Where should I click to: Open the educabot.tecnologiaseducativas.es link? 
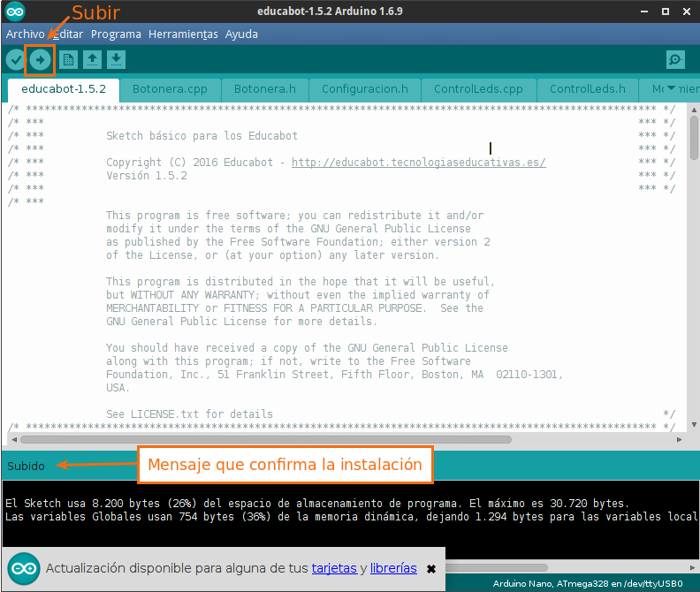click(x=419, y=163)
